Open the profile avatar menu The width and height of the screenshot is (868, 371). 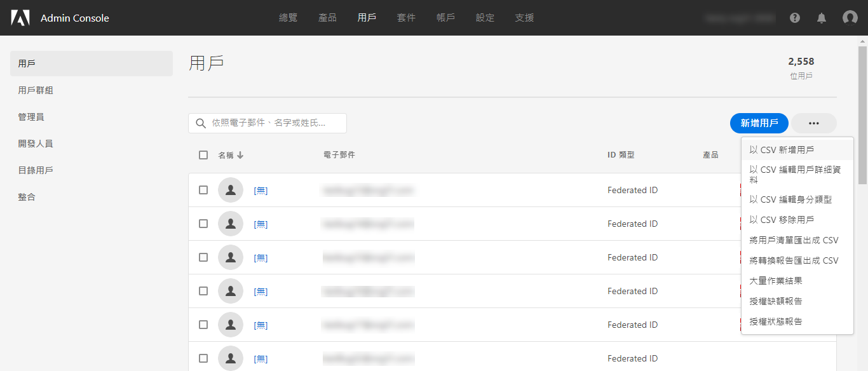[850, 17]
